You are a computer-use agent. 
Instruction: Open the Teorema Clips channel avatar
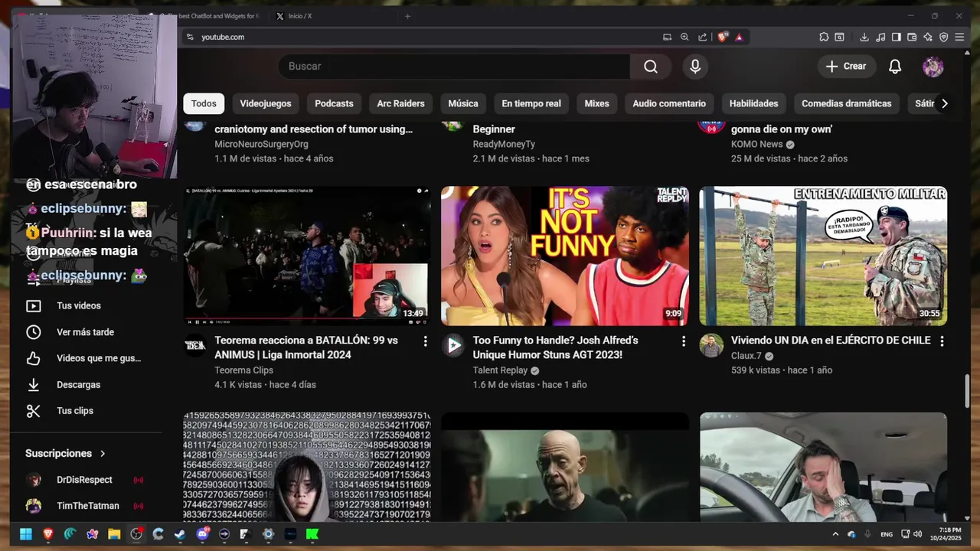(195, 345)
